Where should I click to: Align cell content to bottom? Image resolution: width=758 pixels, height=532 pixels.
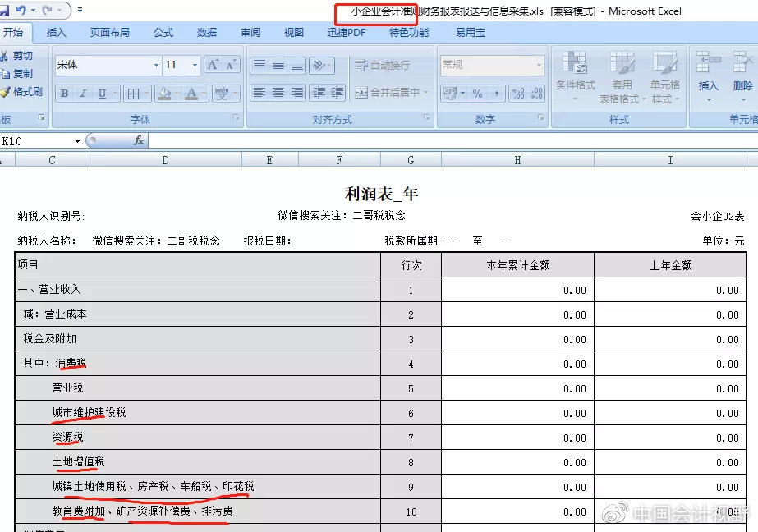(x=297, y=65)
